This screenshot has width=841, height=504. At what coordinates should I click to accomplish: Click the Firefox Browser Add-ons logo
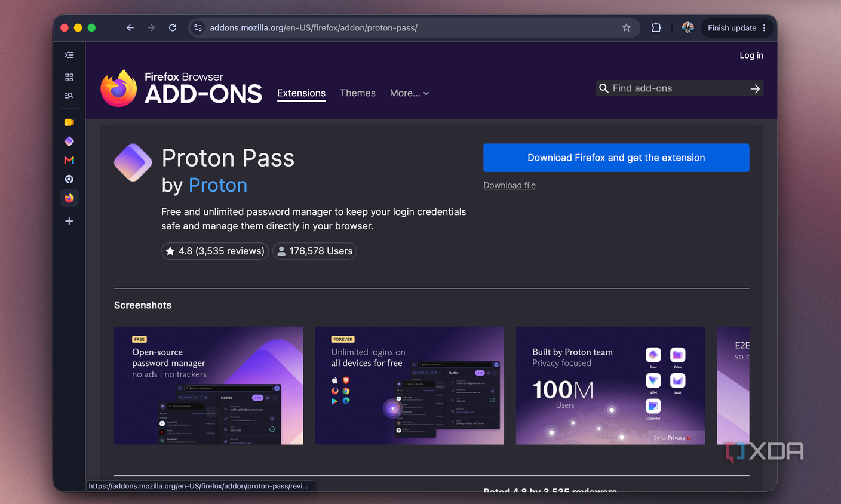[x=181, y=88]
